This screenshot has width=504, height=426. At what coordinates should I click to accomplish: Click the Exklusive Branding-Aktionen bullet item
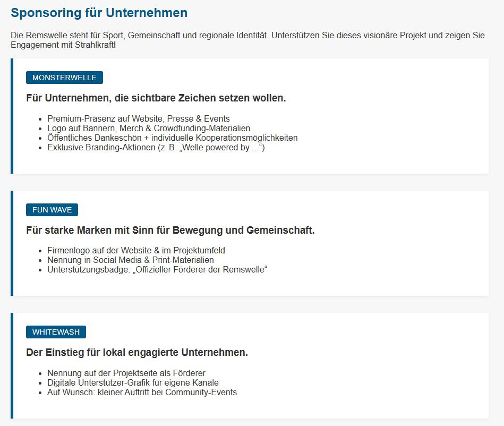156,148
